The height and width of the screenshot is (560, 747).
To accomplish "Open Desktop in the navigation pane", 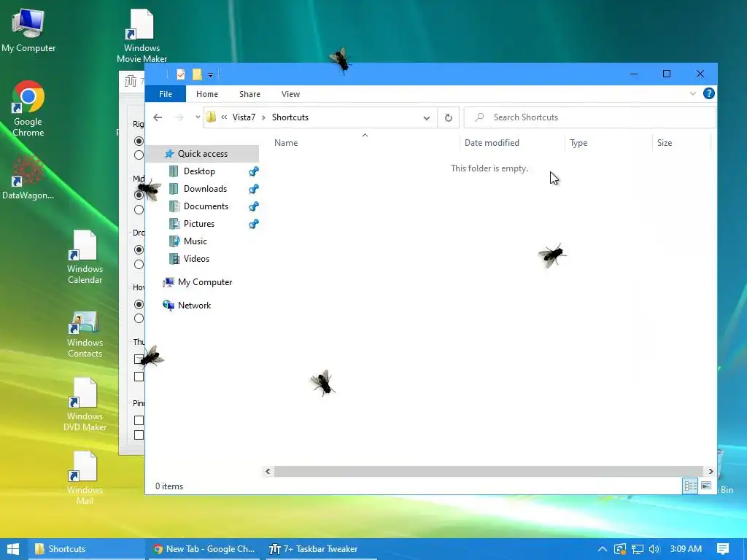I will (199, 171).
